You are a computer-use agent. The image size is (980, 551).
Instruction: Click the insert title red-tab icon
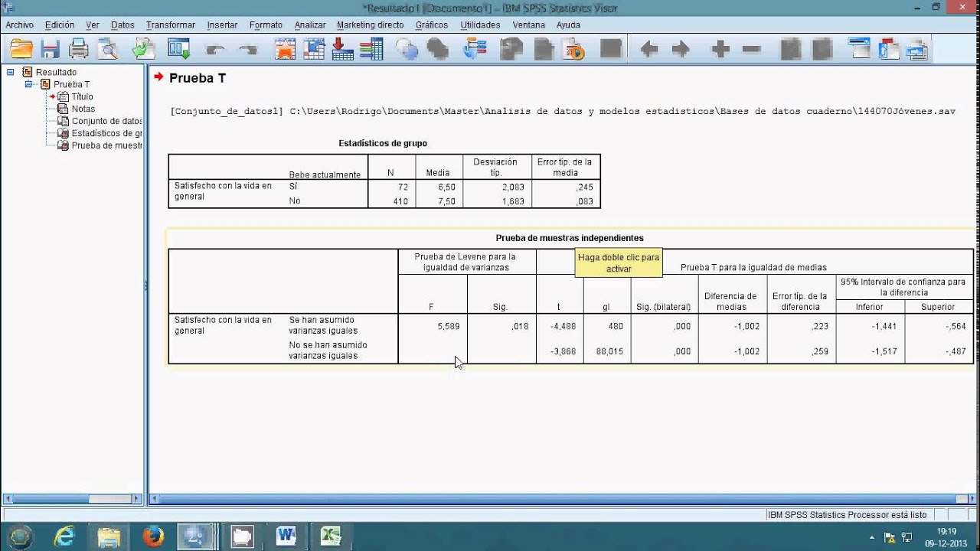pos(889,50)
